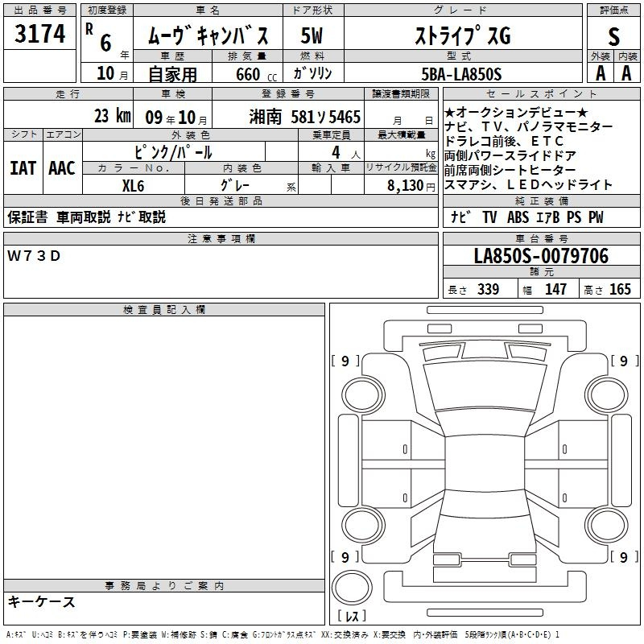Select the IAT shift type cell
This screenshot has height=644, width=644.
(23, 167)
